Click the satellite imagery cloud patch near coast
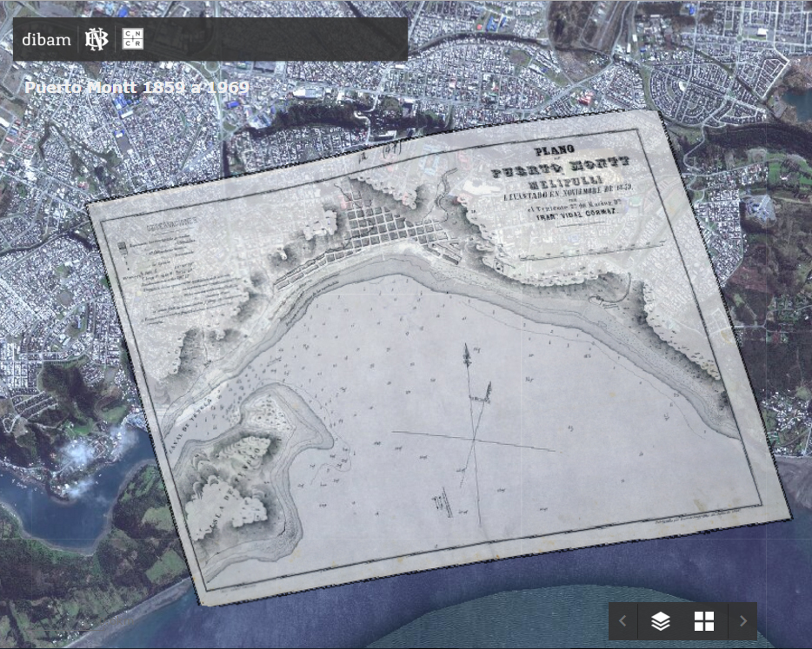Viewport: 812px width, 649px height. point(87,456)
